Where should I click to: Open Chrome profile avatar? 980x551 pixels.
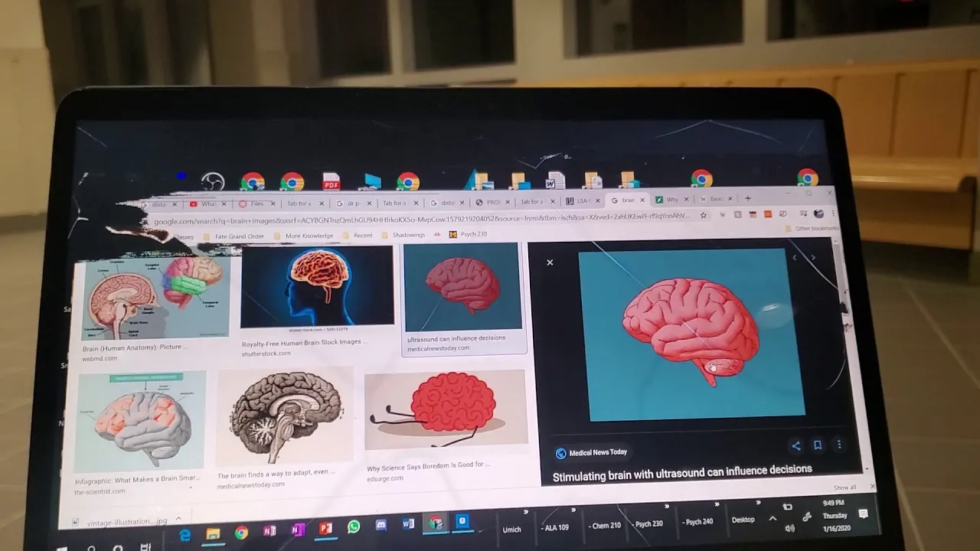coord(818,214)
